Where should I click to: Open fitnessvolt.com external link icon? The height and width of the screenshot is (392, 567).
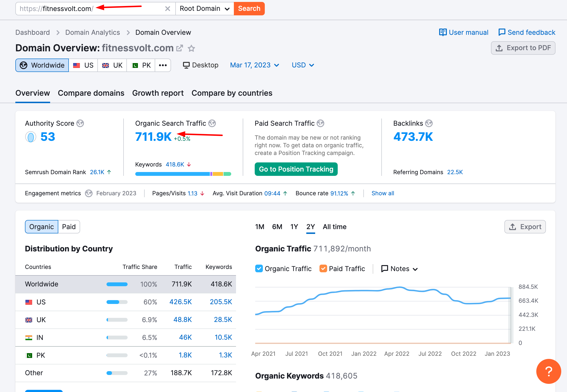pos(180,48)
